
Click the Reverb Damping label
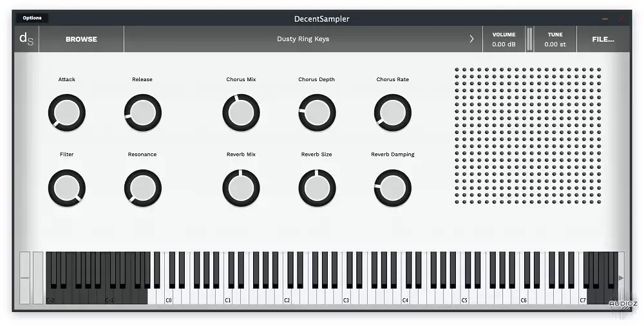393,155
